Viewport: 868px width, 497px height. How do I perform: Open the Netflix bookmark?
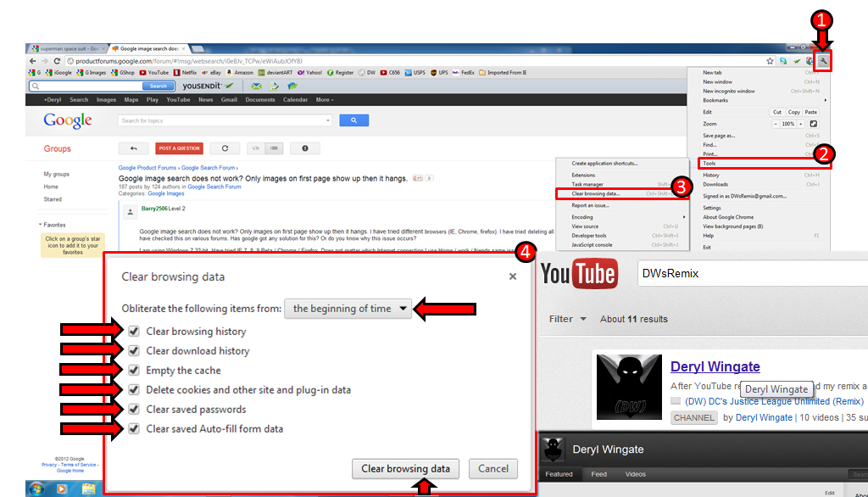point(185,73)
